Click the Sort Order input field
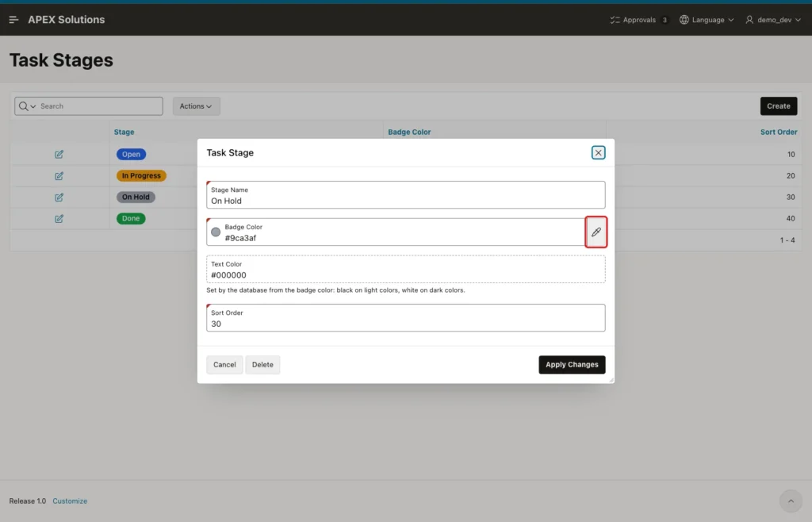812x522 pixels. pyautogui.click(x=405, y=318)
